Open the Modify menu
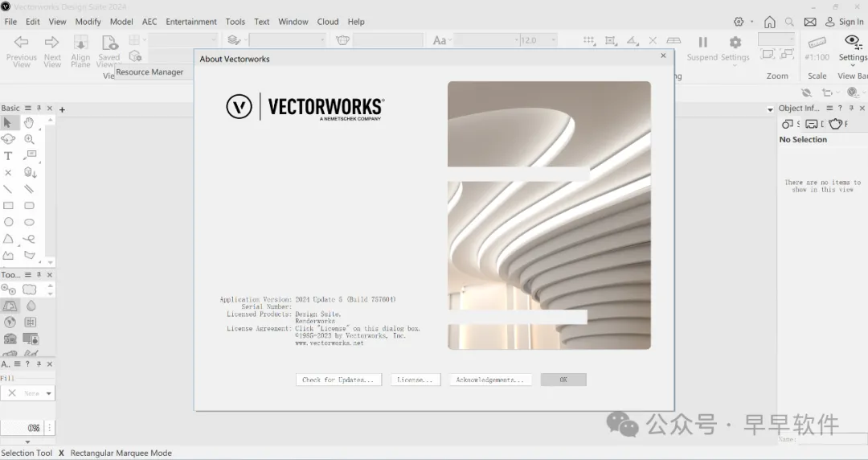Screen dimensions: 868x460 [x=88, y=22]
